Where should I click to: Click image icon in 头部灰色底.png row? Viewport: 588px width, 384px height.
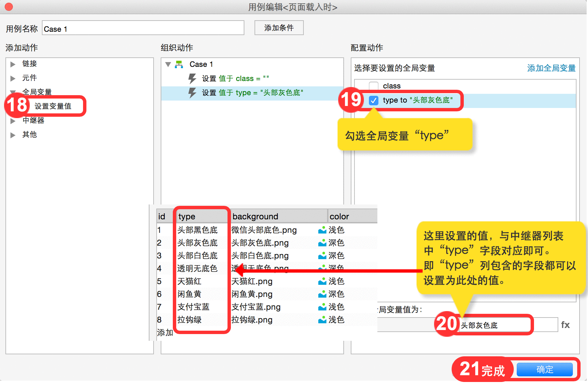(x=322, y=243)
